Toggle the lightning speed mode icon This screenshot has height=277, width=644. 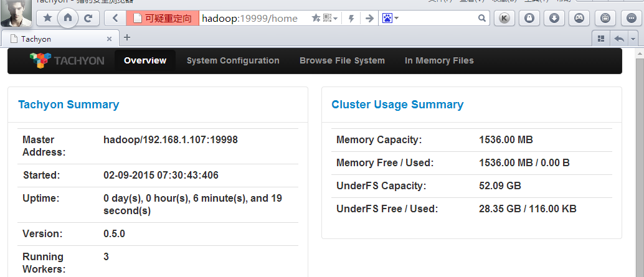(x=351, y=18)
